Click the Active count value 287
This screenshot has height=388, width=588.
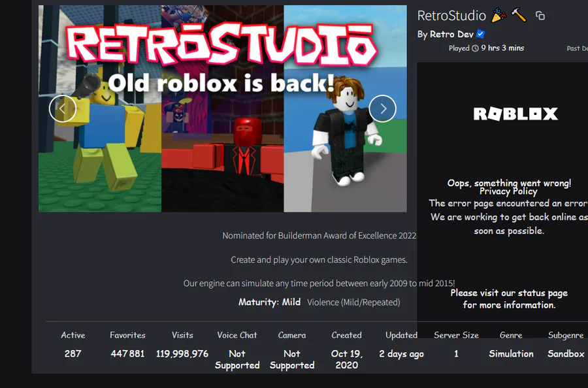point(73,353)
